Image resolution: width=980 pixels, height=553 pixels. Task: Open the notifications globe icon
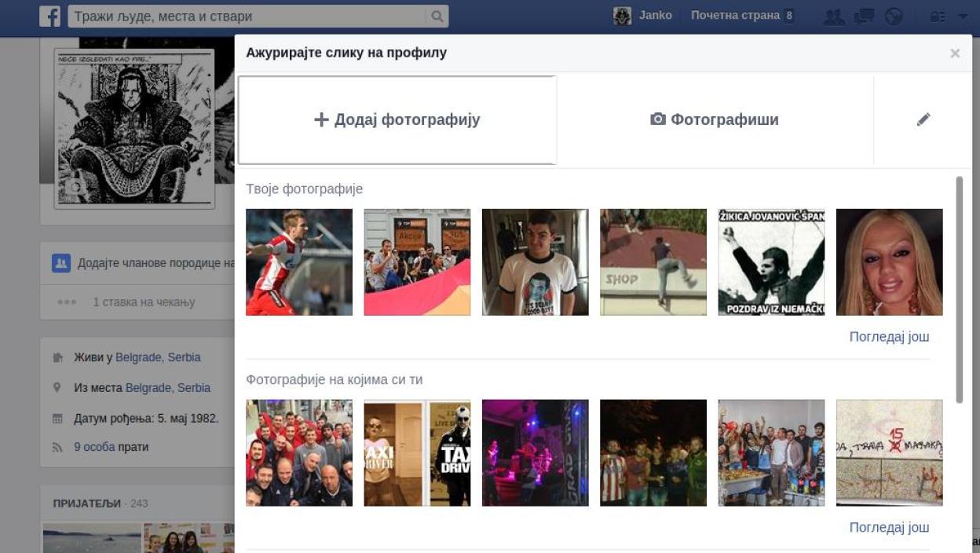click(894, 15)
